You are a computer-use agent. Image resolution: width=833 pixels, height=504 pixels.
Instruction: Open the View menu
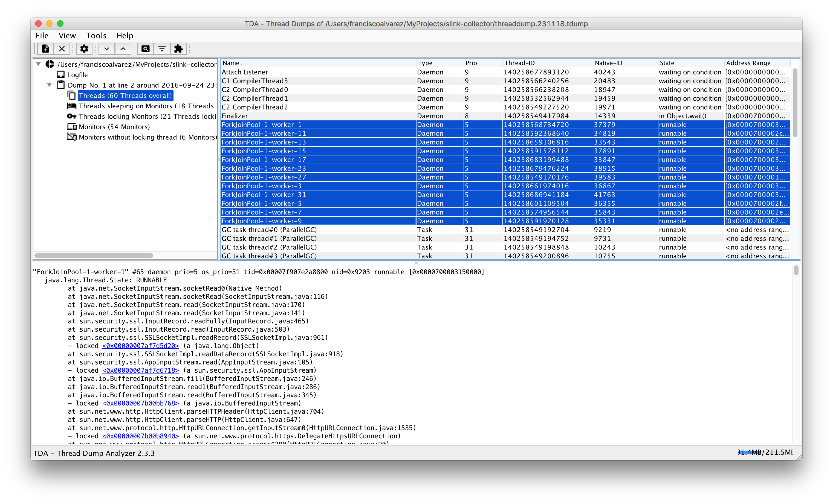pyautogui.click(x=67, y=36)
